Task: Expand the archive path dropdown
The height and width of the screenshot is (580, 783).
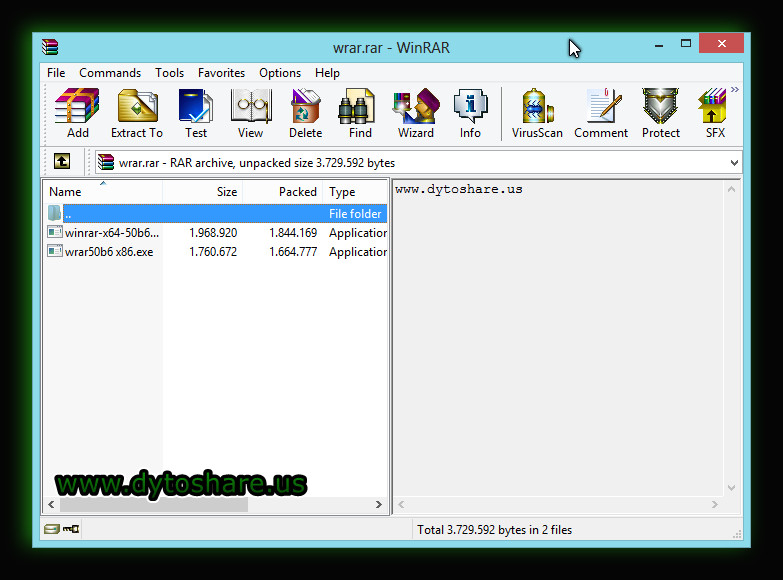Action: point(734,163)
